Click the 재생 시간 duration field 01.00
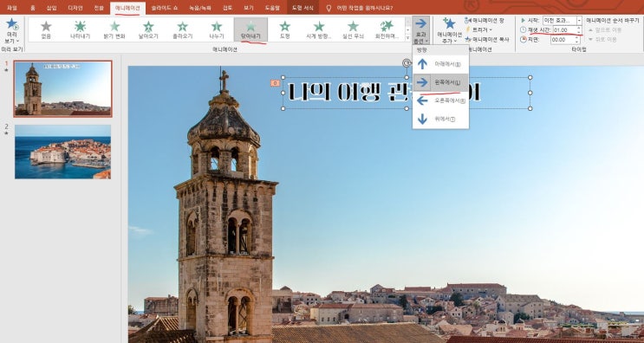Image resolution: width=644 pixels, height=343 pixels. (x=564, y=30)
